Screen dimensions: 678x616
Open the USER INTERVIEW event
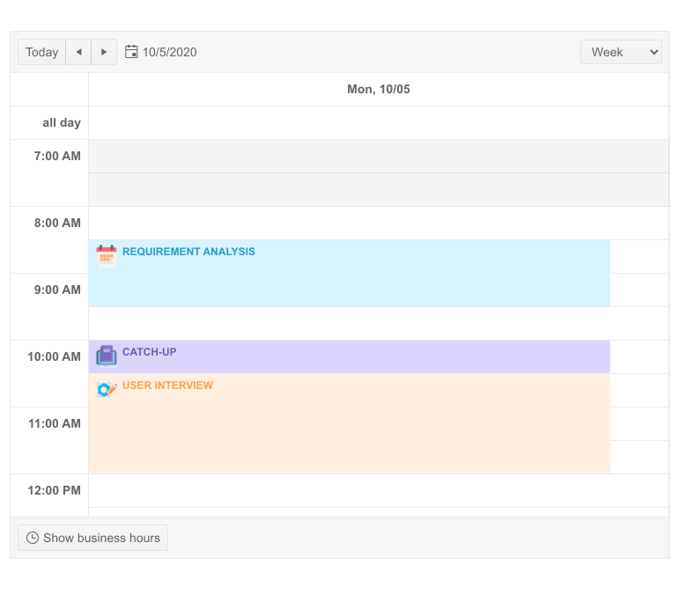click(350, 423)
